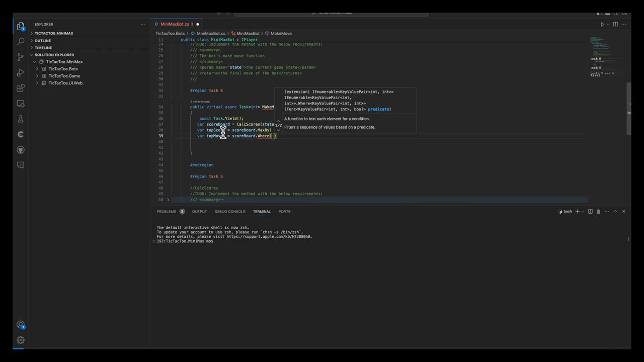Unfold collapsed code at line 50
The width and height of the screenshot is (644, 362).
(168, 200)
